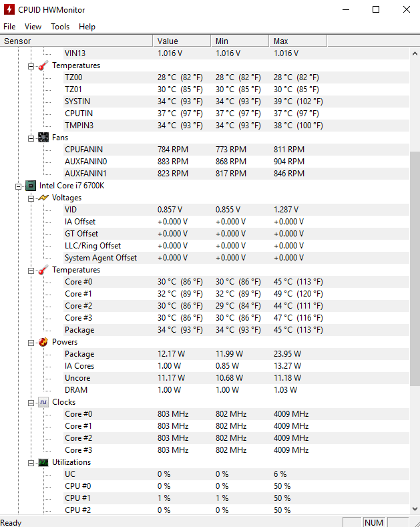The width and height of the screenshot is (420, 527).
Task: Collapse the Powers section expander
Action: coord(31,343)
